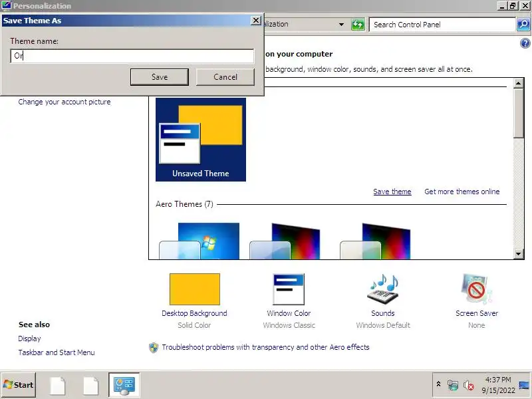Close the Save Theme As dialog
Image resolution: width=532 pixels, height=399 pixels.
(256, 21)
